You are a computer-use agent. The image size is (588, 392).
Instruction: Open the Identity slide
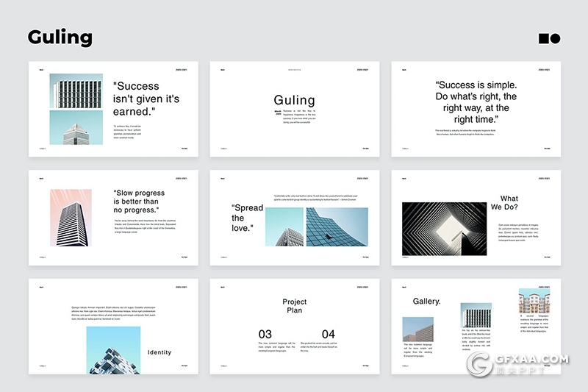click(112, 326)
